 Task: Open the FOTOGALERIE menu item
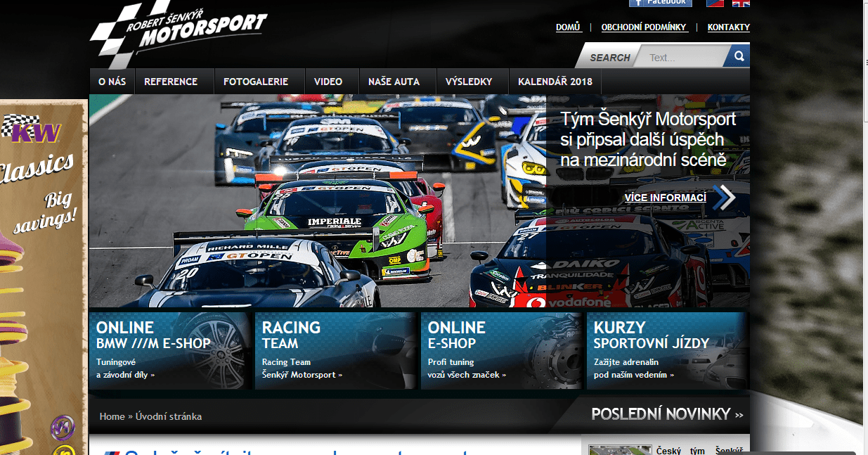tap(256, 82)
